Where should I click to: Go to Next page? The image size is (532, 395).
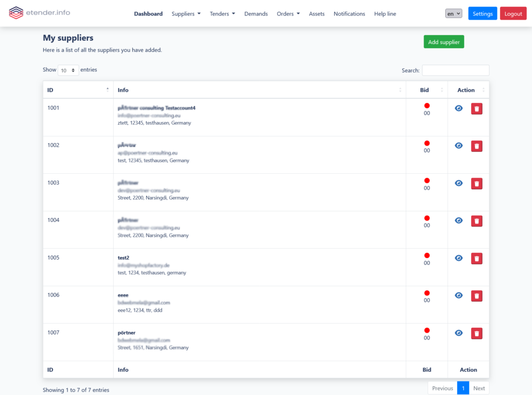(x=479, y=388)
